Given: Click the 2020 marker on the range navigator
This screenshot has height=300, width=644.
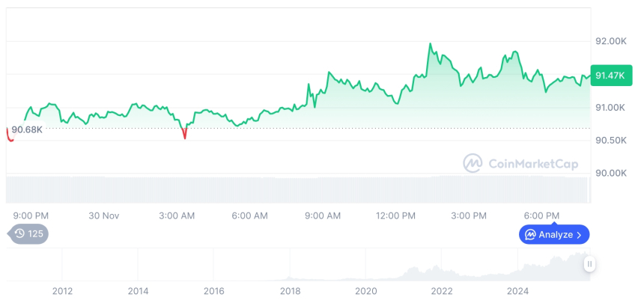Looking at the screenshot, I should (x=366, y=291).
